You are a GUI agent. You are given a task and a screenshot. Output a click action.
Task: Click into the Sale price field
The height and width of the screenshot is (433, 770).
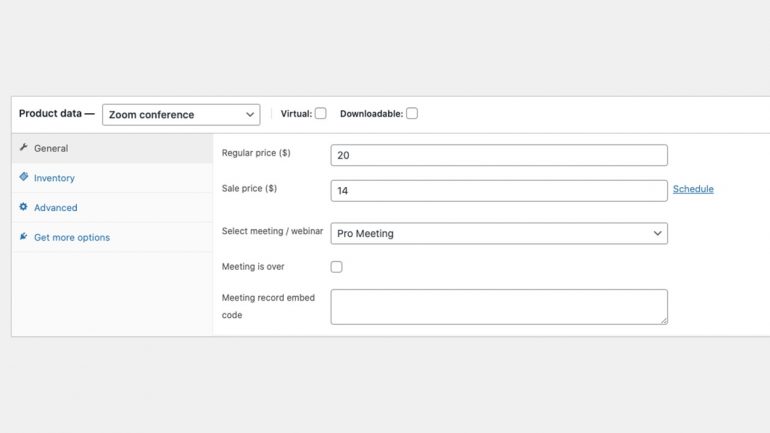tap(499, 190)
